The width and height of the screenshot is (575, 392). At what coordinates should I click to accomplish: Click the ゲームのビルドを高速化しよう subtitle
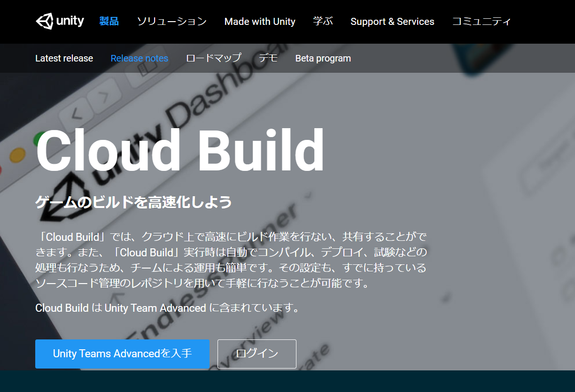[134, 202]
